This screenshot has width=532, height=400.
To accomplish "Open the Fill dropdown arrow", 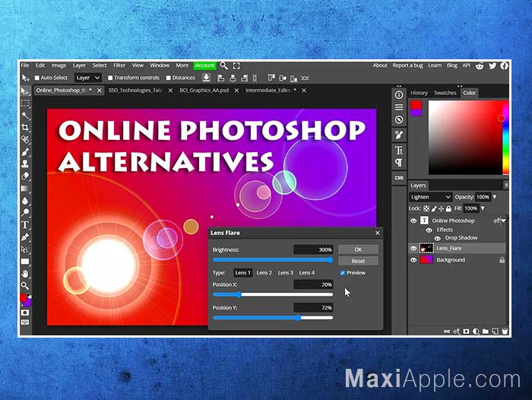I will pyautogui.click(x=483, y=208).
